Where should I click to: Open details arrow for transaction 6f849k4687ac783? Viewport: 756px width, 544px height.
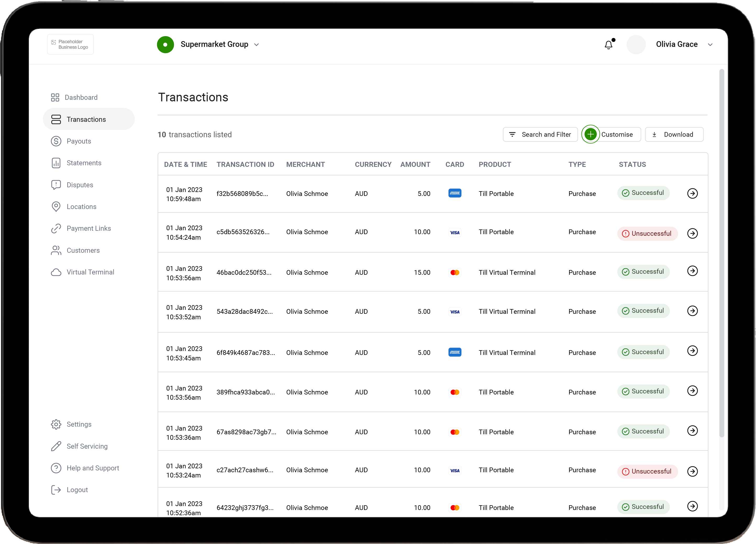[x=692, y=351]
